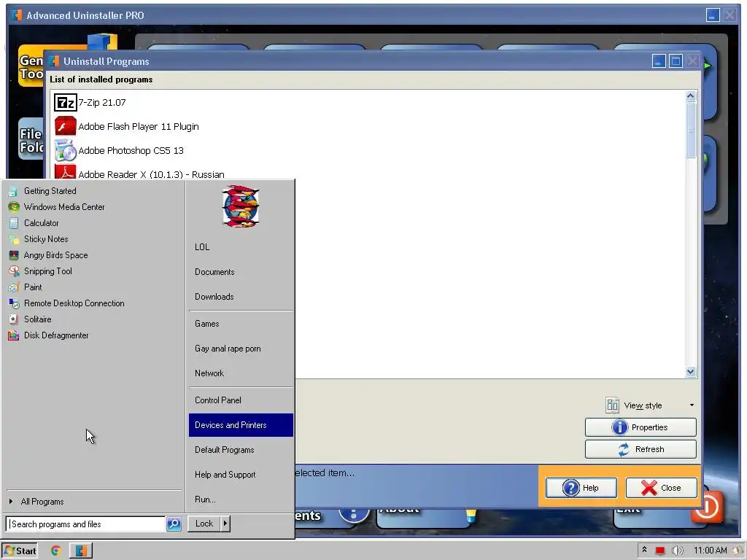
Task: Click the Windows Media Center icon
Action: pos(13,207)
